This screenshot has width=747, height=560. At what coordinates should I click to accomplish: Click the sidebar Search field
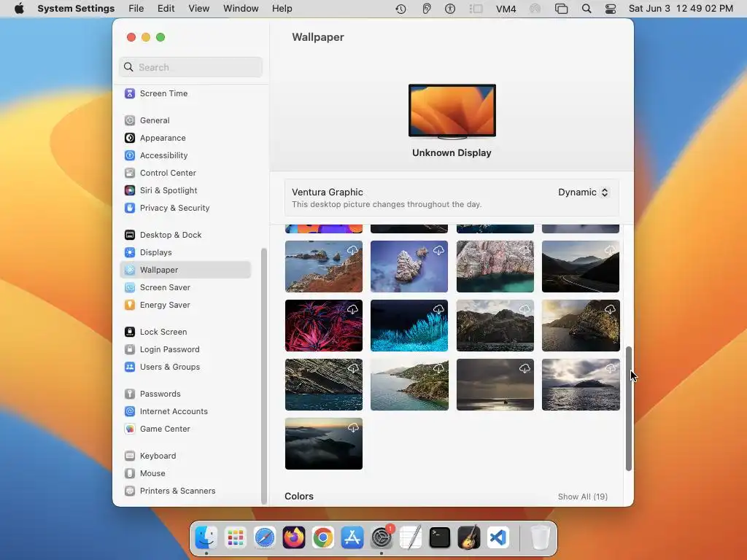190,67
